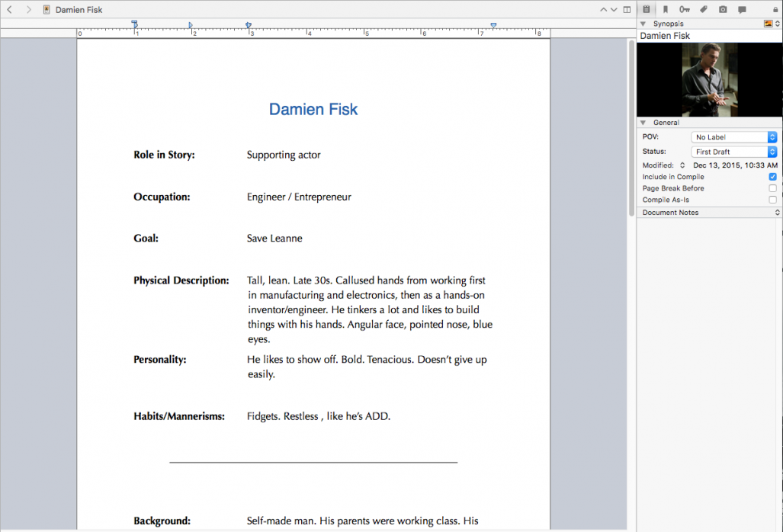Split the editor view

tap(627, 9)
